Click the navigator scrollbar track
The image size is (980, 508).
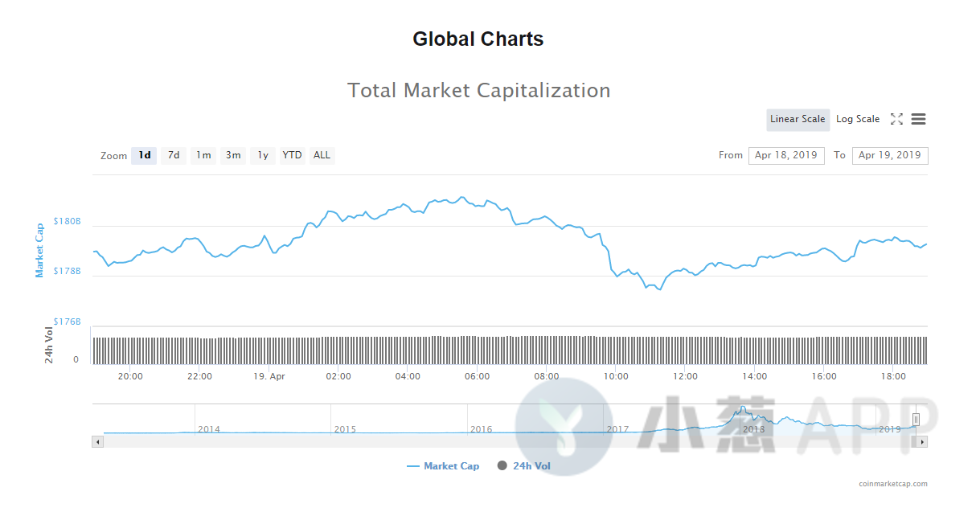pos(506,441)
